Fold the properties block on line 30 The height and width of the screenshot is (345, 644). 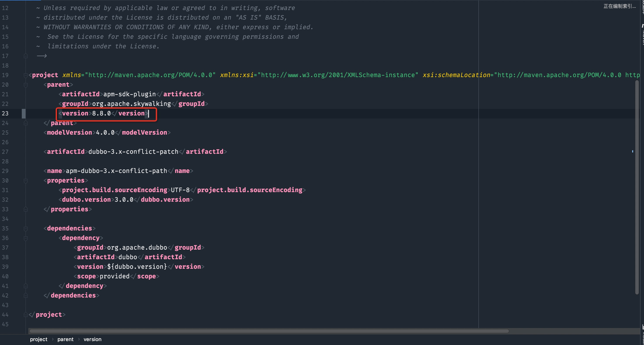tap(25, 181)
